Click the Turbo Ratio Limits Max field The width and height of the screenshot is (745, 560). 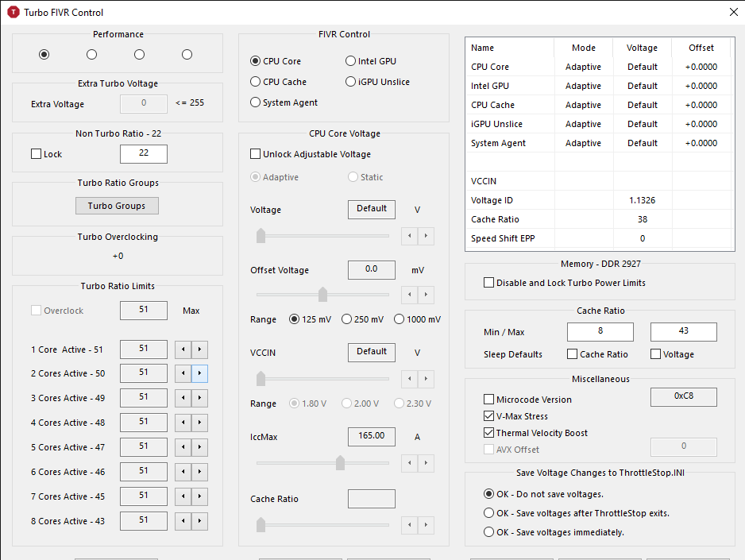(144, 310)
